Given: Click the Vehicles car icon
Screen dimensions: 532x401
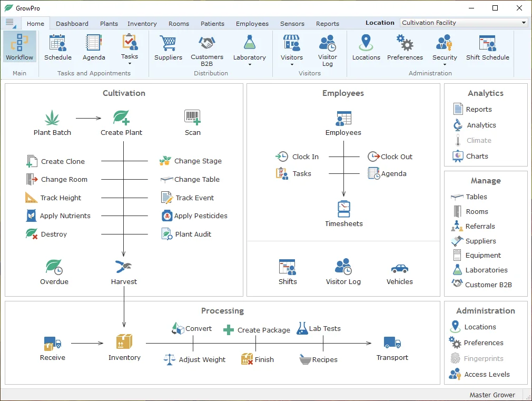Looking at the screenshot, I should pos(399,268).
